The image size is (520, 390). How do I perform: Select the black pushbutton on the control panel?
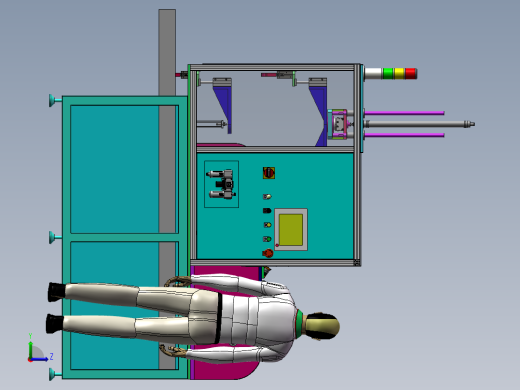267,211
